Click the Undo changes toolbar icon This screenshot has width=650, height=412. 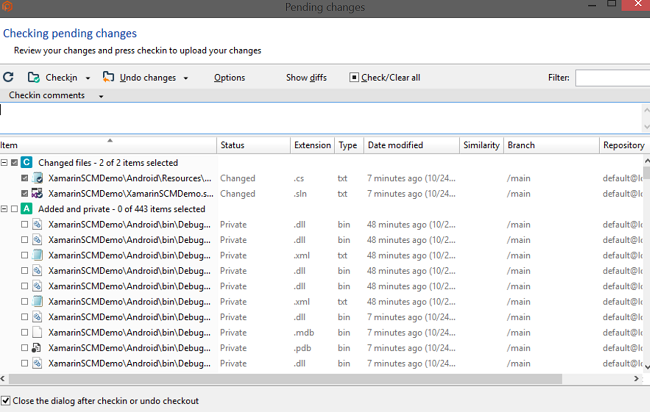pyautogui.click(x=108, y=77)
